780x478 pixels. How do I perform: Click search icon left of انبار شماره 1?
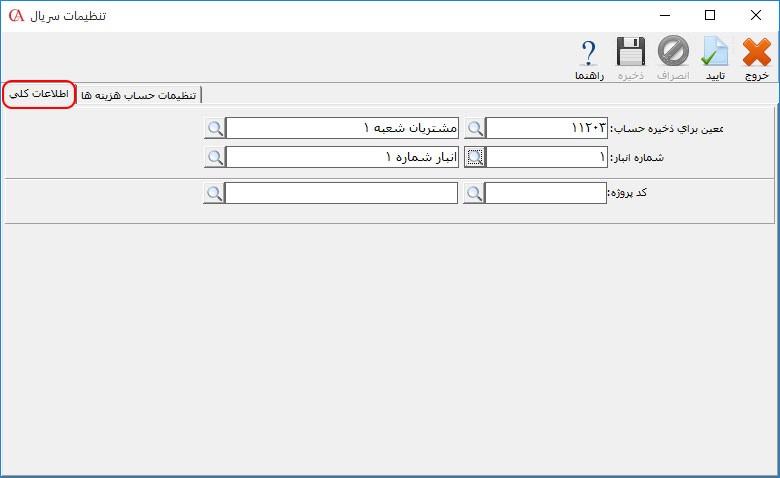[214, 157]
